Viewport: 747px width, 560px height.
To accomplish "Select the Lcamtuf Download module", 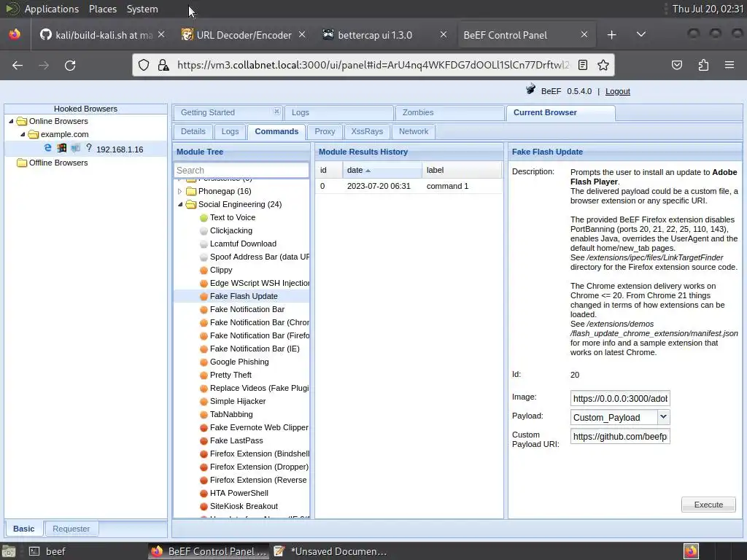I will (243, 244).
